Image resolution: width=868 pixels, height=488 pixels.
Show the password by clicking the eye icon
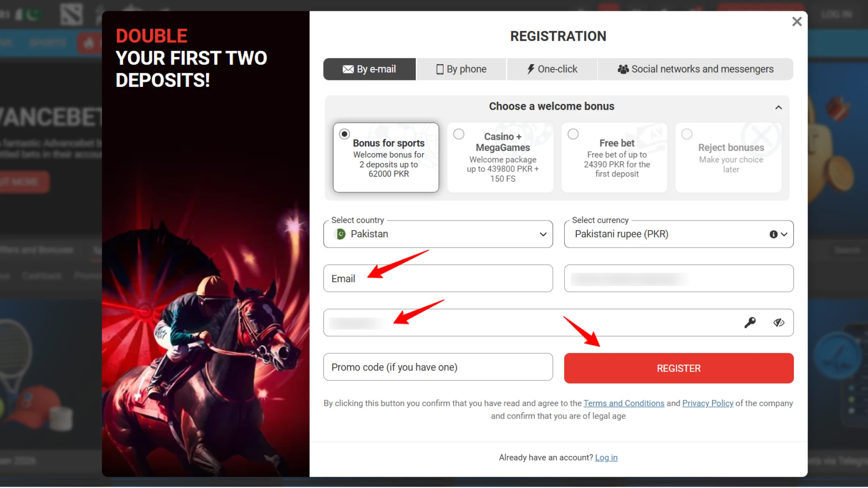tap(778, 322)
